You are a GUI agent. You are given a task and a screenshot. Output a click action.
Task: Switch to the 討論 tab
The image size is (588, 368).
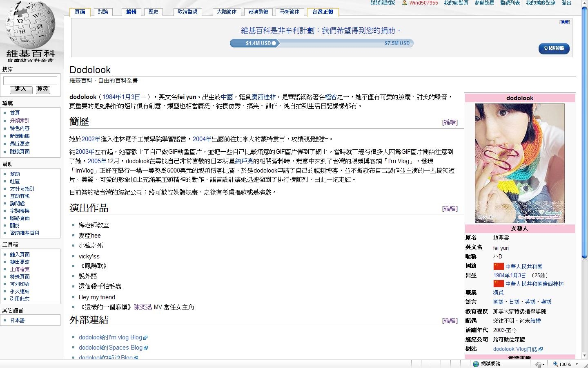click(x=103, y=12)
